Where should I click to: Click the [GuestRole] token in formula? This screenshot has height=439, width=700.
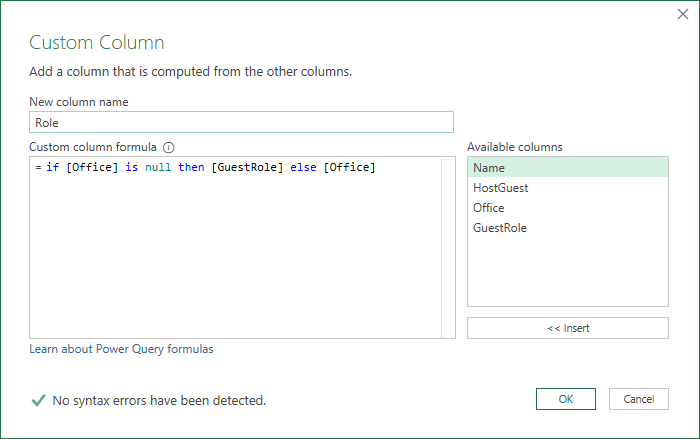(247, 167)
